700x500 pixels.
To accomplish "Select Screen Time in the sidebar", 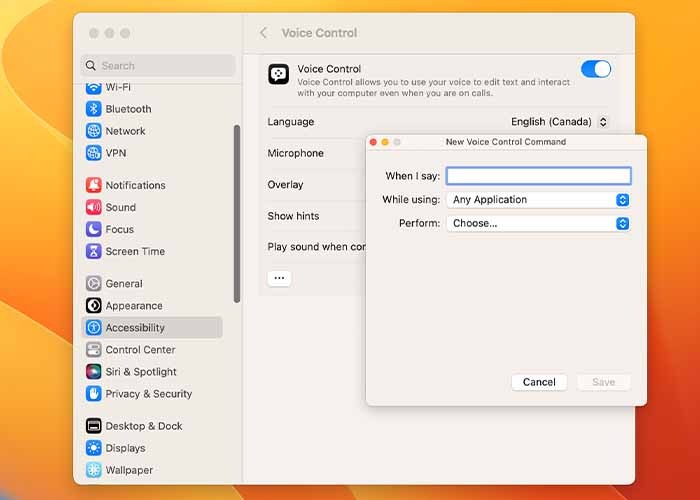I will pos(135,251).
